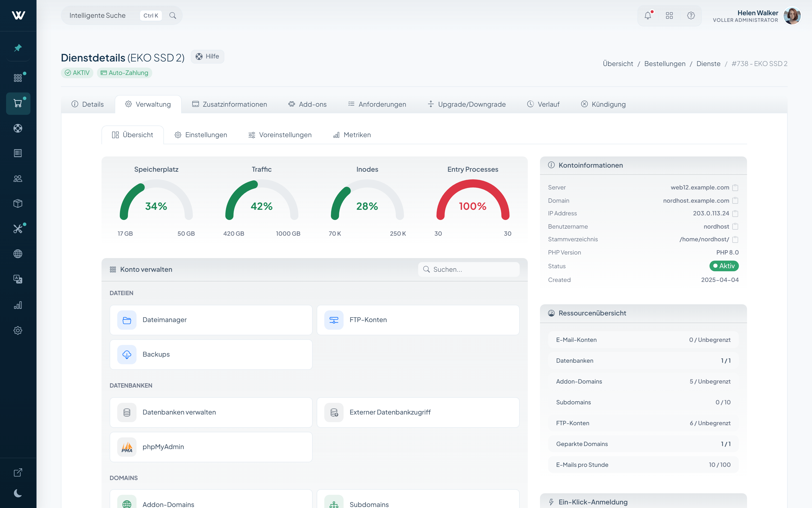Click the Speicherplatz 34% gauge

click(x=156, y=200)
